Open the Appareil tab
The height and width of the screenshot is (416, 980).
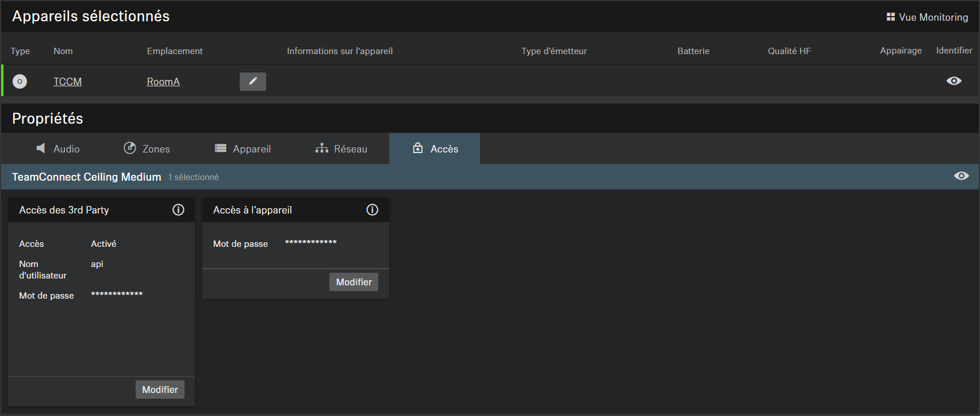[243, 148]
